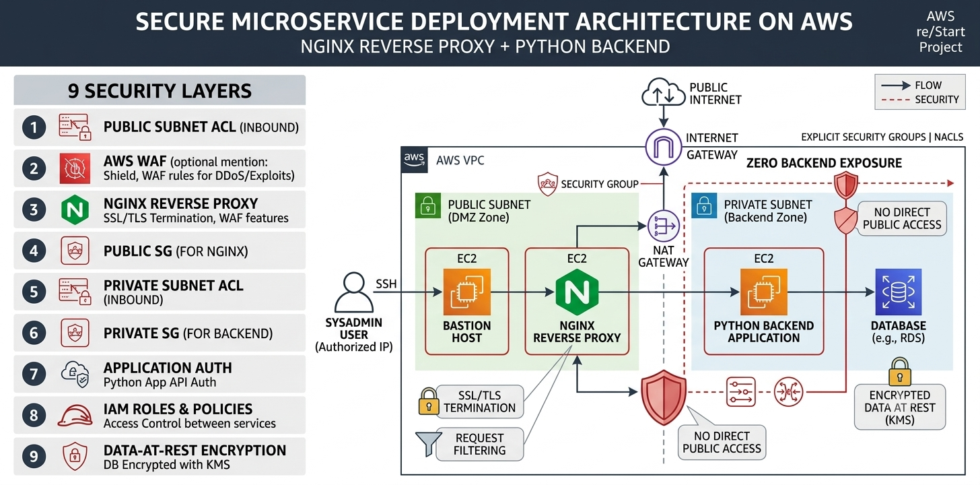The image size is (980, 485).
Task: Click the red circular routing icon
Action: (x=788, y=391)
